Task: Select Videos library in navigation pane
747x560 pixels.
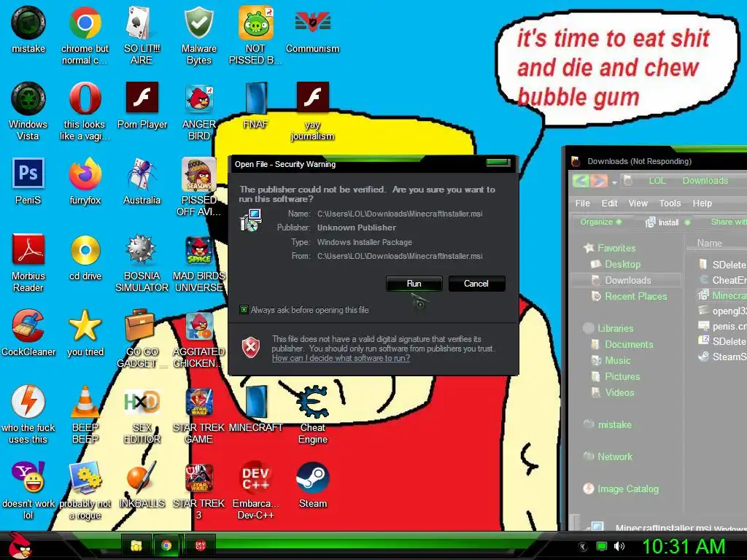Action: 613,393
